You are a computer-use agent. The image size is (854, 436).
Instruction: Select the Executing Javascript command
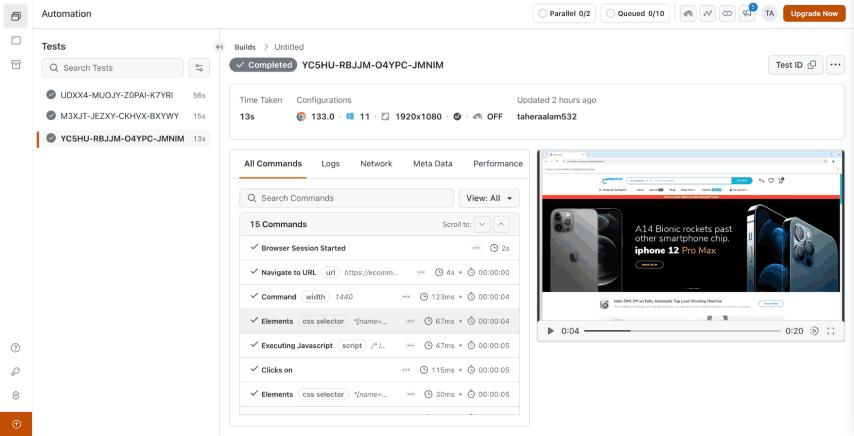tap(380, 346)
